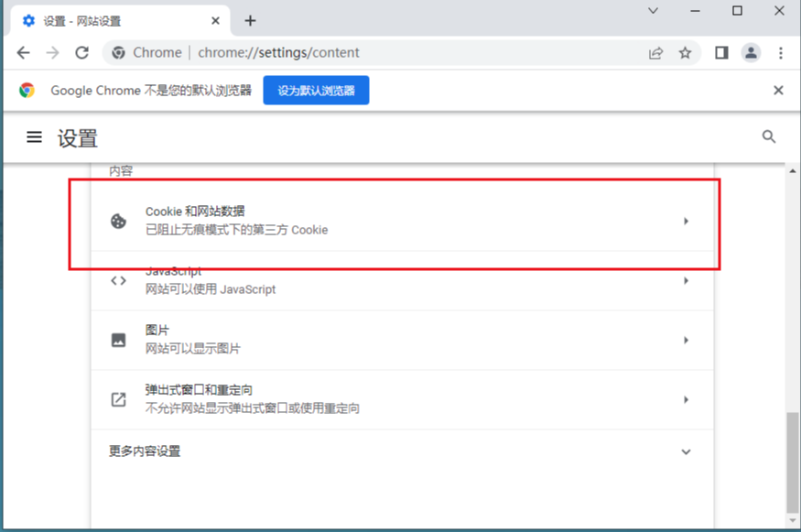
Task: Click 设为默认浏览器 button
Action: point(316,91)
